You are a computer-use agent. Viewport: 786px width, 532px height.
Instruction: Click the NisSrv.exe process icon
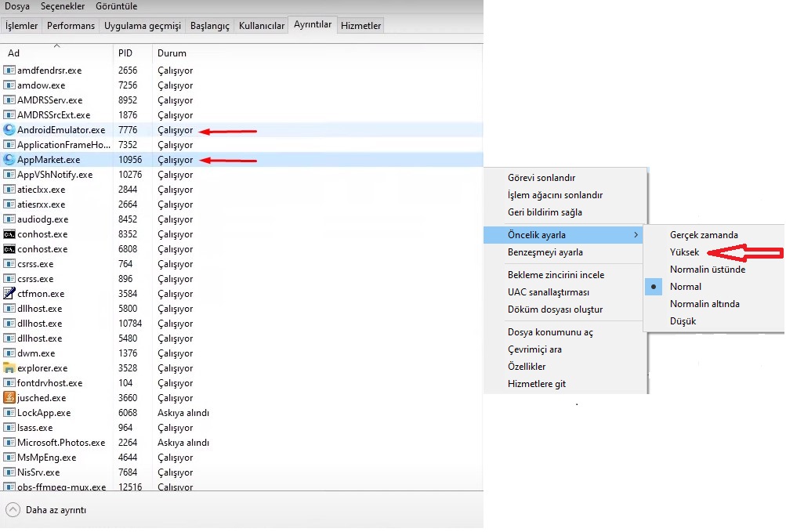click(x=9, y=472)
